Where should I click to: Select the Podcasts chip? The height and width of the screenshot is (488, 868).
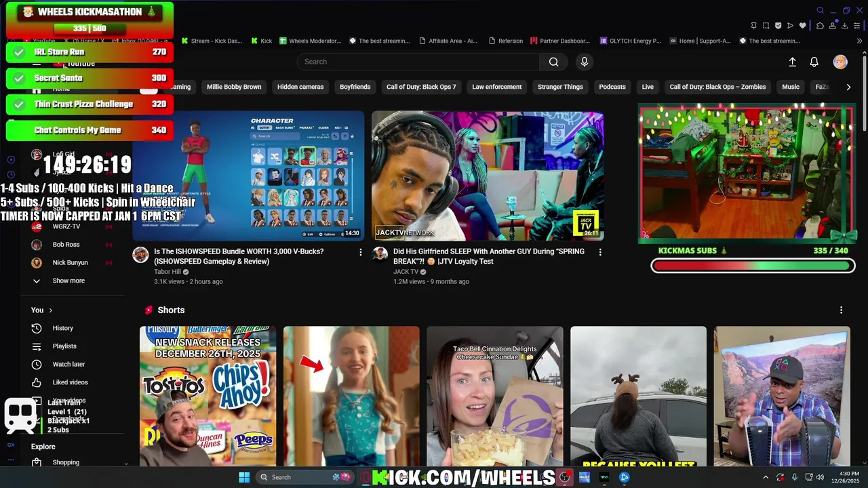click(x=612, y=87)
